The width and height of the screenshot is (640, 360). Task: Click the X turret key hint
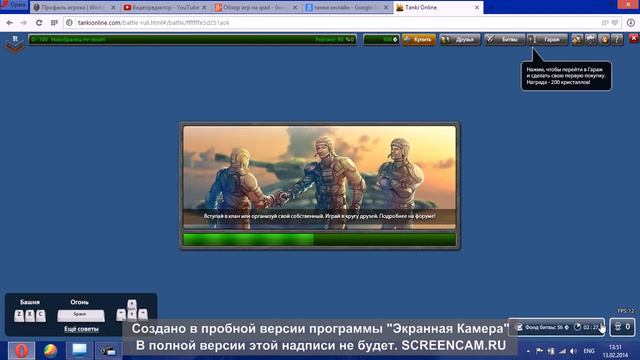30,315
